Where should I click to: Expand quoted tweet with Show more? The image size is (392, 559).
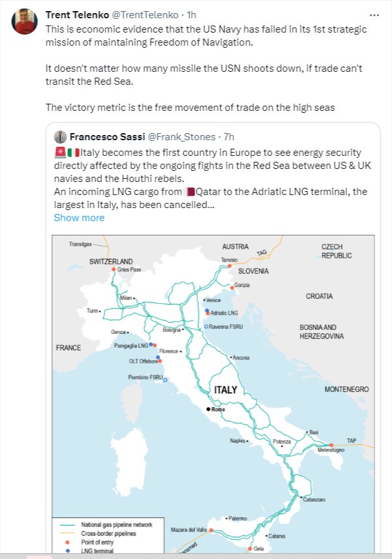tap(79, 218)
